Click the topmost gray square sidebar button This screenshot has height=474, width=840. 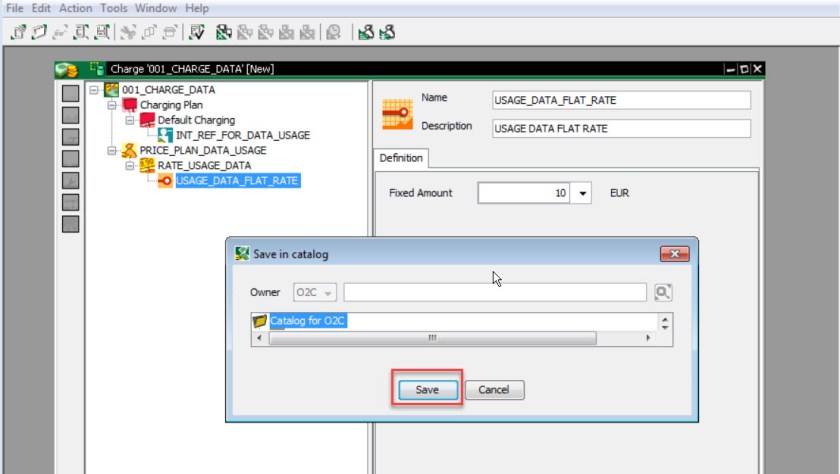coord(70,93)
